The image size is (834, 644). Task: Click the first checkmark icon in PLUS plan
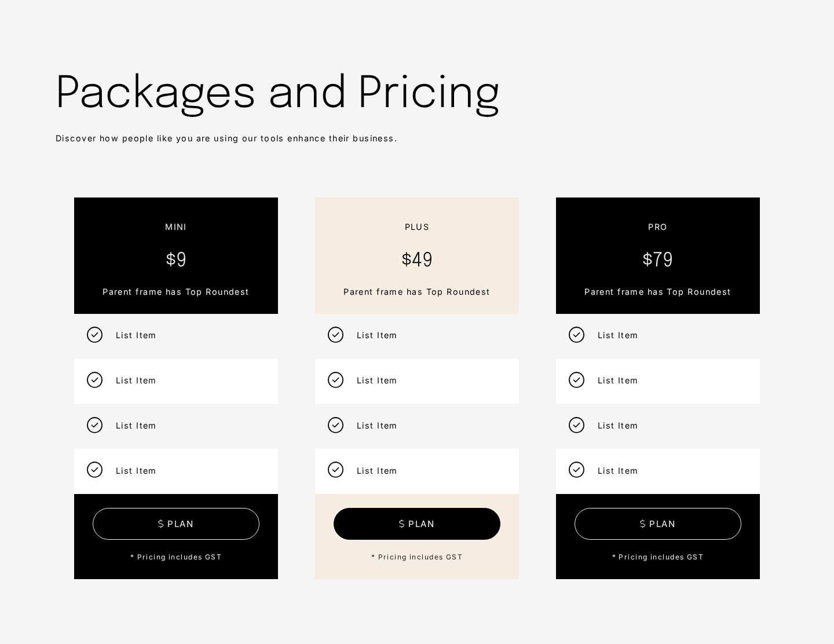tap(335, 335)
